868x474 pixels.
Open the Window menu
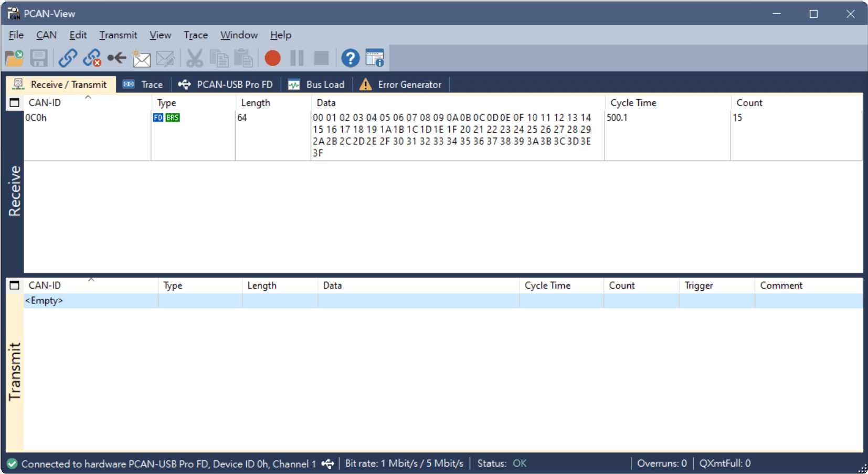pyautogui.click(x=239, y=35)
